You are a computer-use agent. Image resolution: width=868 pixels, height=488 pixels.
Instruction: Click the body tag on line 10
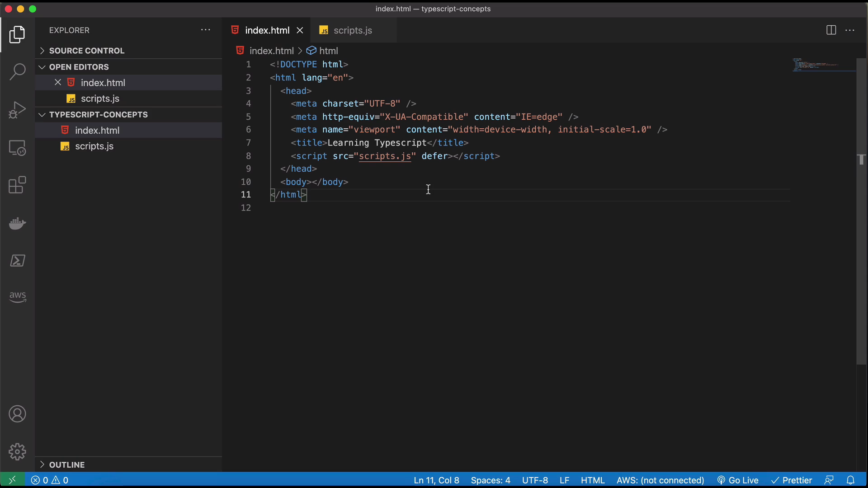tap(314, 182)
